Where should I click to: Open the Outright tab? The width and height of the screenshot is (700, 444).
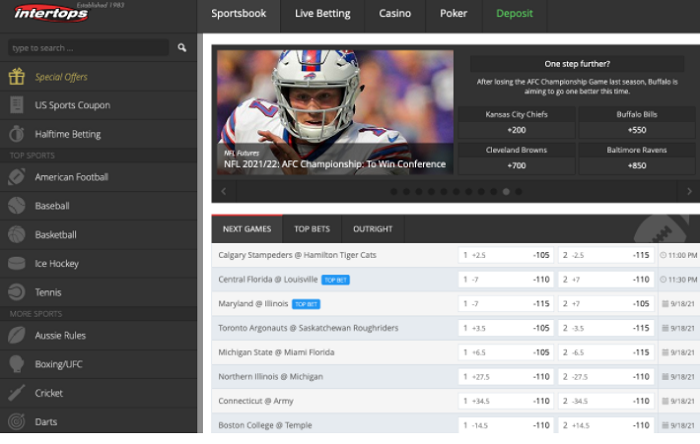point(375,229)
